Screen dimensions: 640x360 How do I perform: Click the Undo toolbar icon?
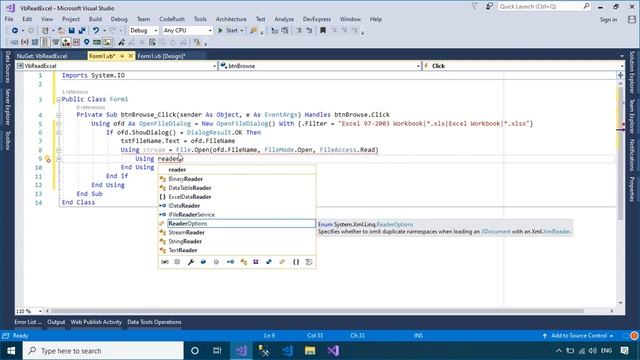tap(96, 31)
